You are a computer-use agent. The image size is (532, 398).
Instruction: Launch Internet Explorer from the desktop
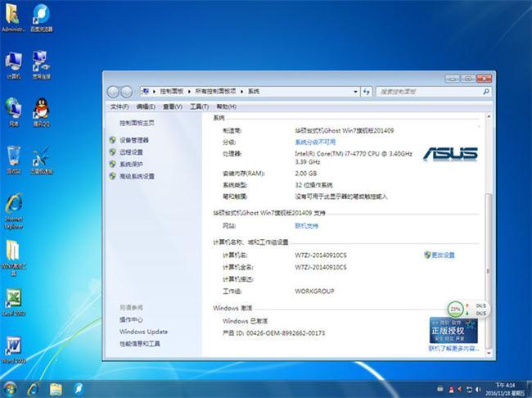(14, 205)
